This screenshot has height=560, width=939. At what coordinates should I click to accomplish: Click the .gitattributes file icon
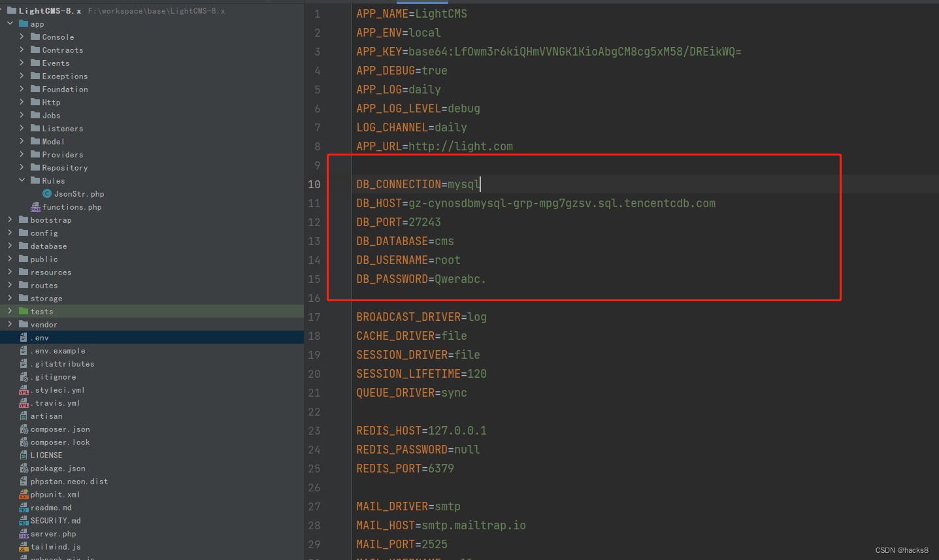(x=24, y=363)
